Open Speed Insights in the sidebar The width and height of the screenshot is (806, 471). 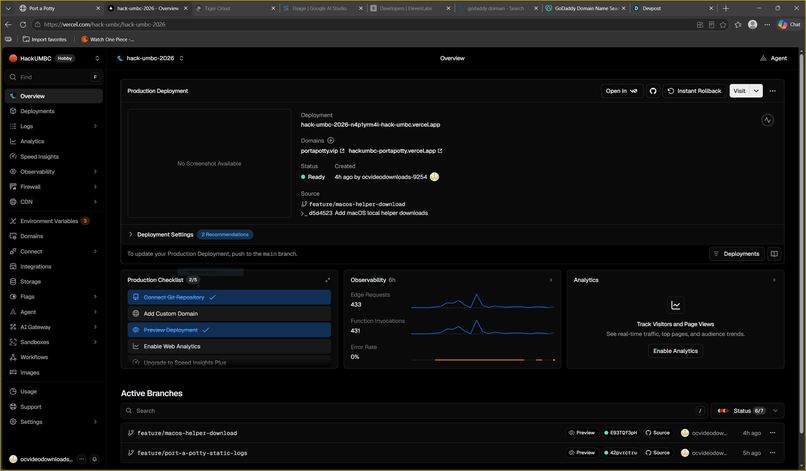[x=54, y=156]
